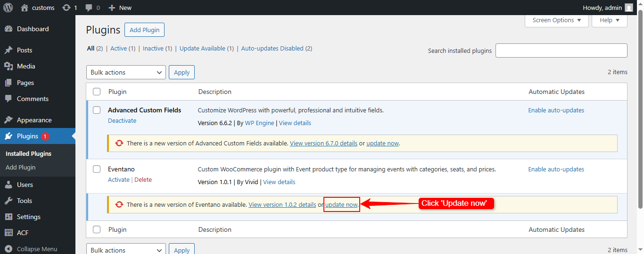The height and width of the screenshot is (254, 644).
Task: Collapse the admin sidebar menu
Action: [x=36, y=249]
